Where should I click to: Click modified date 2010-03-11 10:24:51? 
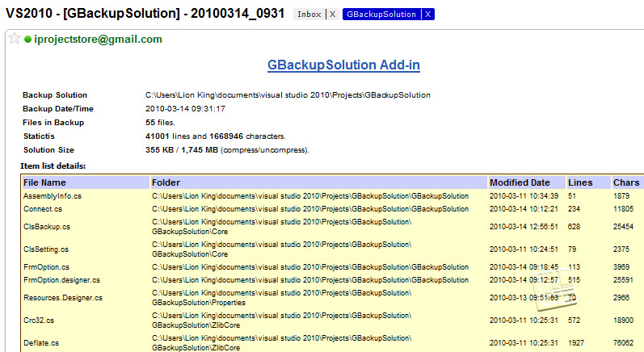tap(524, 249)
